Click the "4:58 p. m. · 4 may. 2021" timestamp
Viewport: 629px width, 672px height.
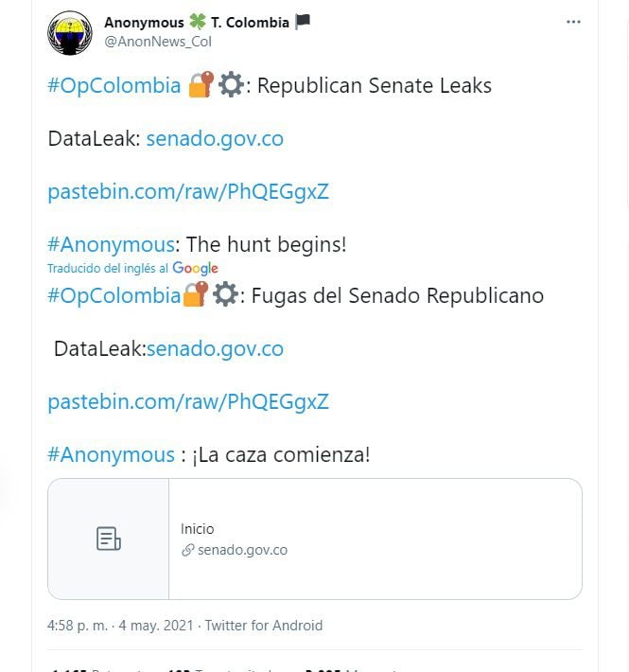(x=120, y=626)
